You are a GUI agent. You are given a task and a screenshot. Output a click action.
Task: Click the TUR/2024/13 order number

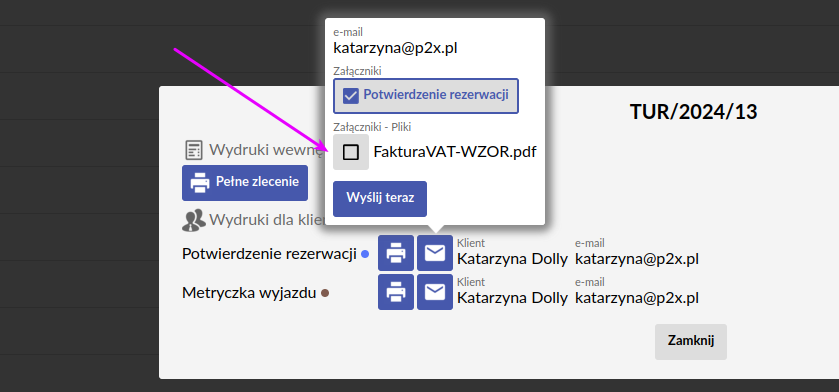[693, 112]
